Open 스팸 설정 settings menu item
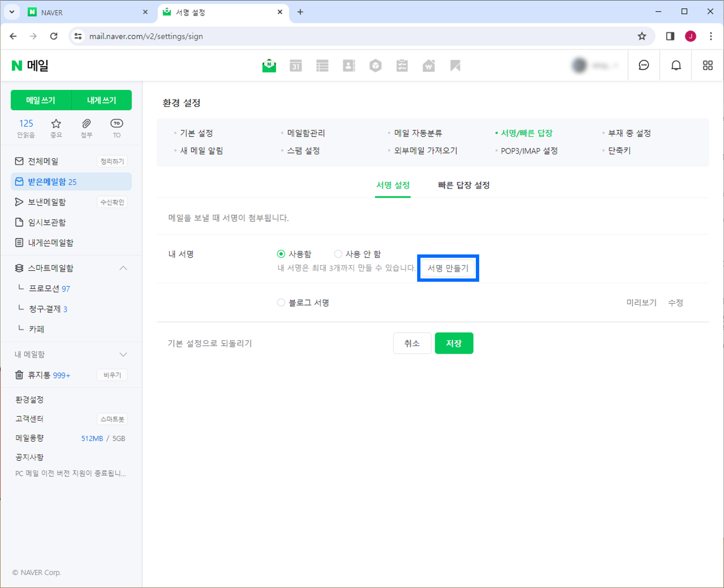This screenshot has height=588, width=724. 303,151
